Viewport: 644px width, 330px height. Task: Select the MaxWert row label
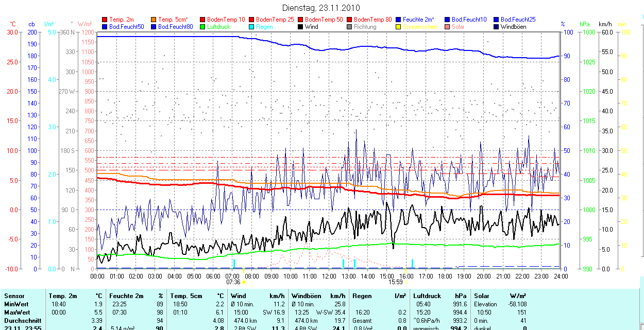pyautogui.click(x=16, y=312)
